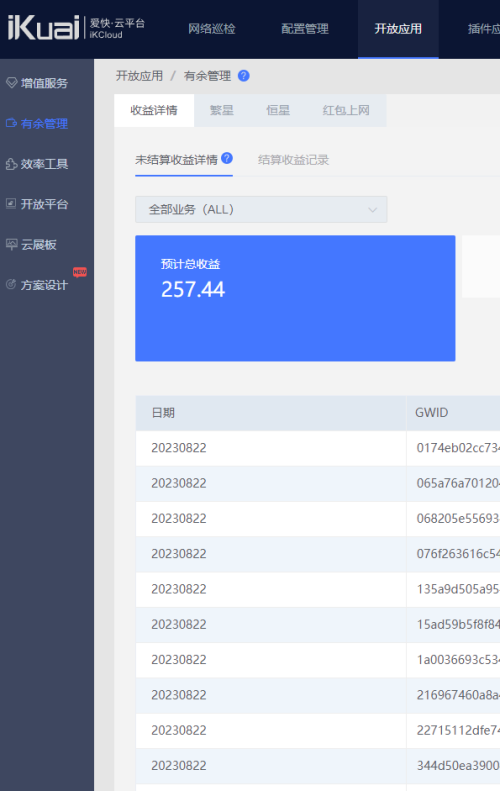
Task: Click the iKuai cloud platform logo
Action: pos(76,28)
